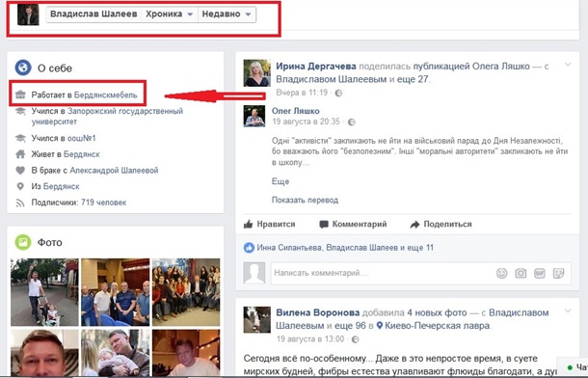Open the sticker icon in comment box
This screenshot has height=378, width=588.
pos(558,273)
